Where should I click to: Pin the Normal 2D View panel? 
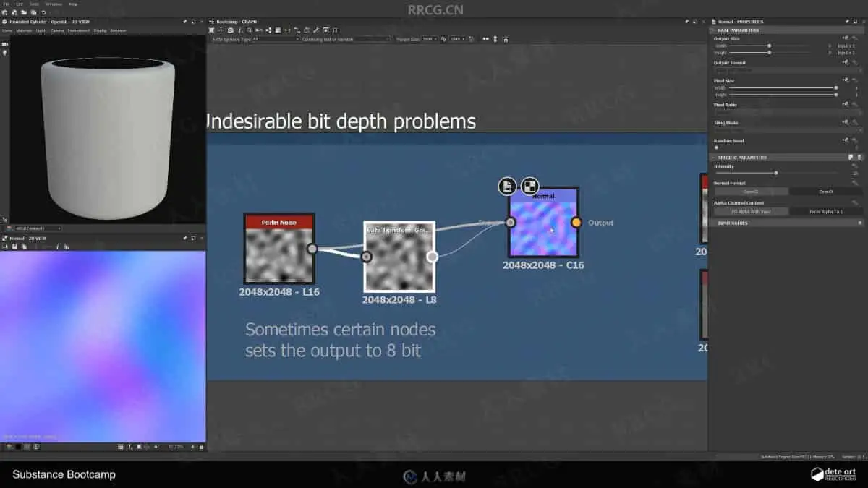pyautogui.click(x=184, y=238)
